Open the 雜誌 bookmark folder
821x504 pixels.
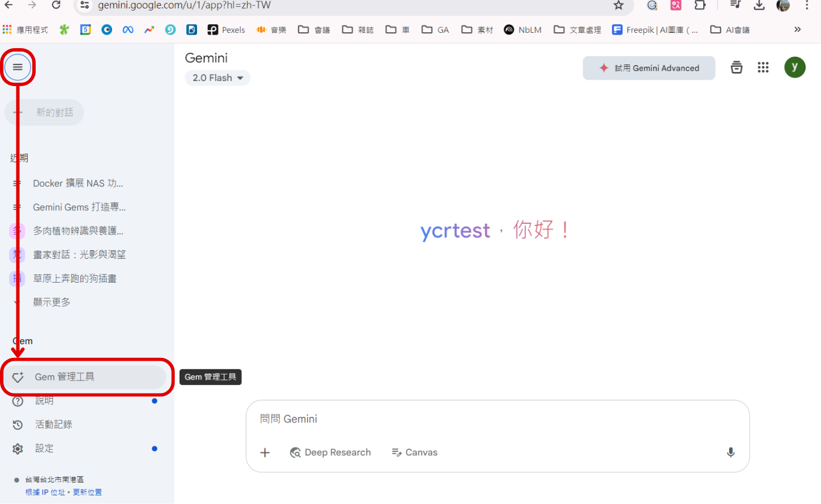358,29
